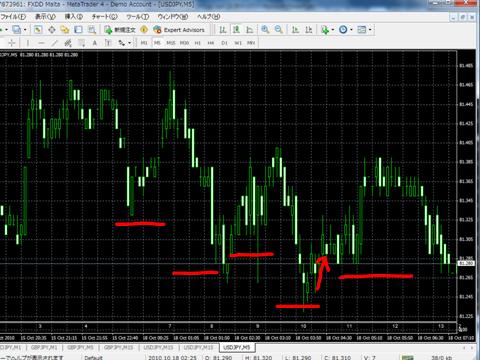480x360 pixels.
Task: Switch to the GBPJPY,M5 chart tab
Action: [80, 347]
